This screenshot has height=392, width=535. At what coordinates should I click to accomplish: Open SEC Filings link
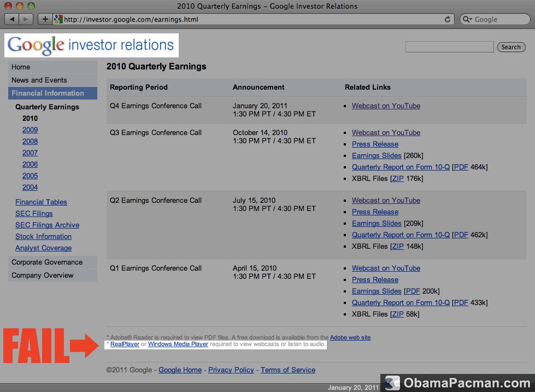click(34, 214)
